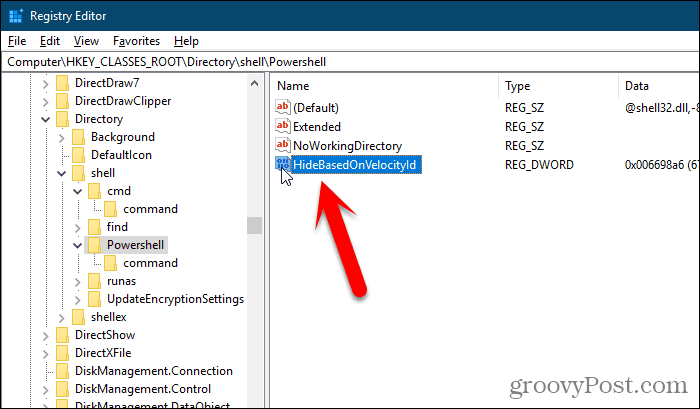Select the DiskManagement.Control folder icon
700x409 pixels.
pos(62,389)
